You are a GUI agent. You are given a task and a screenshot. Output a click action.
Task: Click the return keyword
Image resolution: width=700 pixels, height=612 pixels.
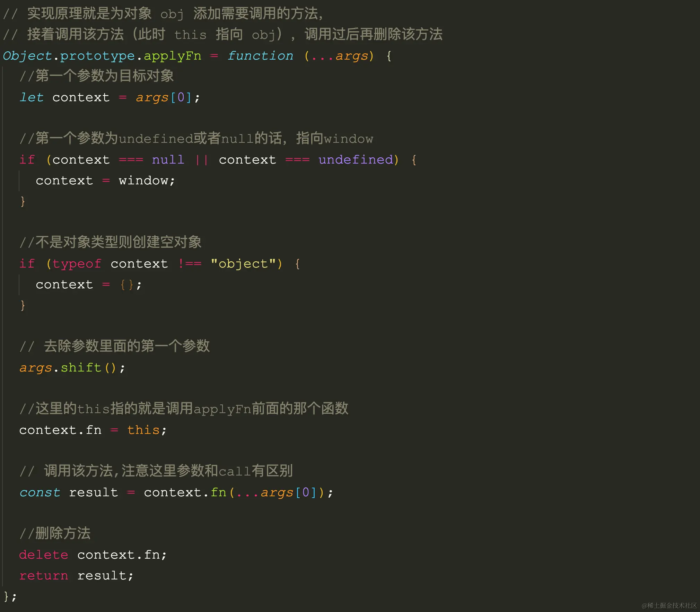point(43,576)
